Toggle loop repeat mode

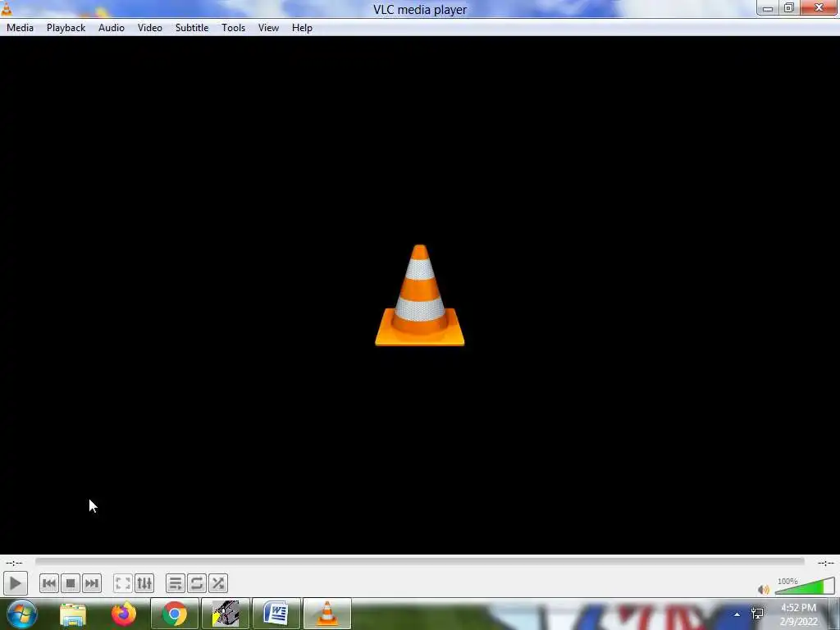pos(197,583)
